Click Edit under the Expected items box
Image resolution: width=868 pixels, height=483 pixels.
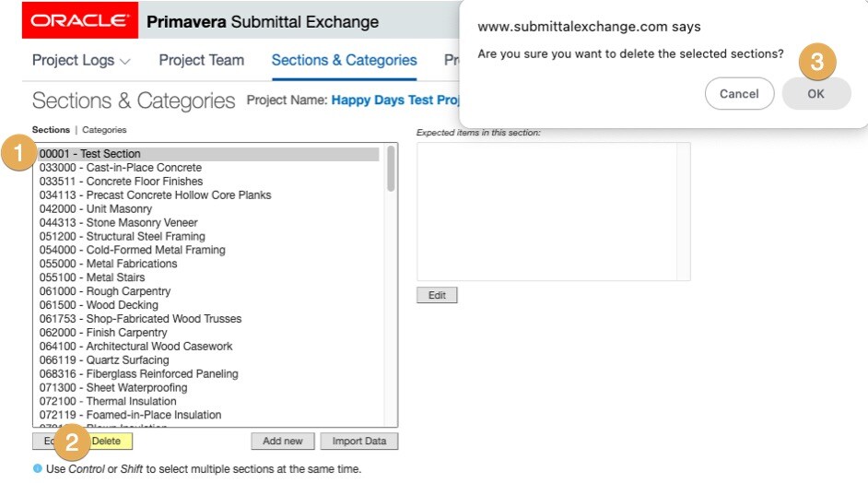tap(437, 295)
